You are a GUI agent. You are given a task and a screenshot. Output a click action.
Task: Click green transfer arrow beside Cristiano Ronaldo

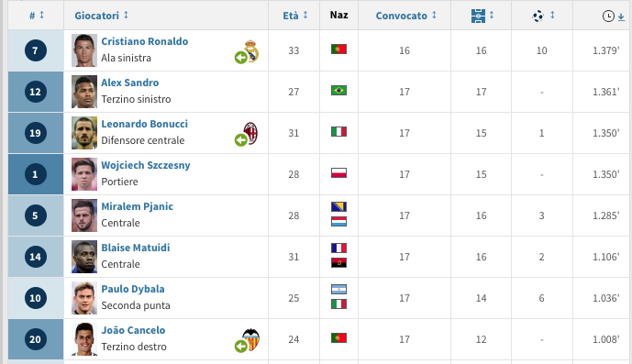point(241,58)
